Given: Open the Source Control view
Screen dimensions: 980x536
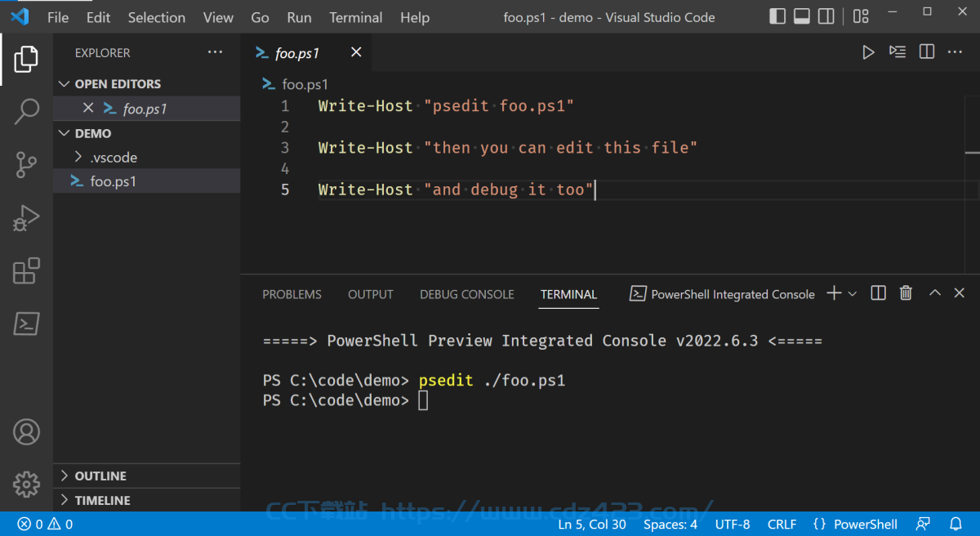Looking at the screenshot, I should coord(26,164).
